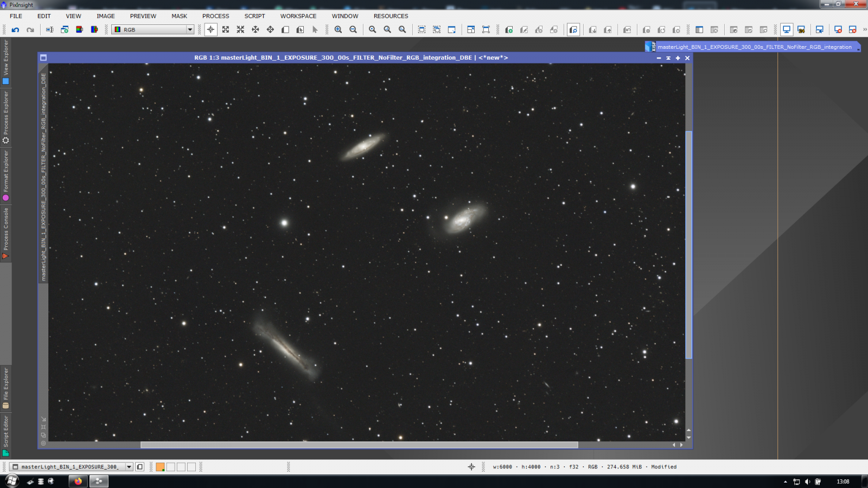868x488 pixels.
Task: Open the PREVIEW menu
Action: pyautogui.click(x=143, y=16)
